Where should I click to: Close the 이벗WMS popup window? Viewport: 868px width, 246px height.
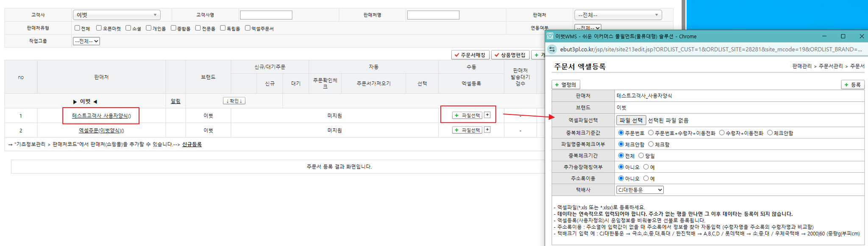click(x=862, y=36)
